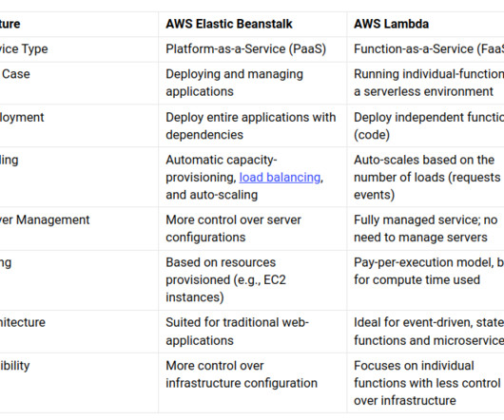The image size is (504, 420).
Task: Click the Fully managed service cell
Action: coord(426,229)
